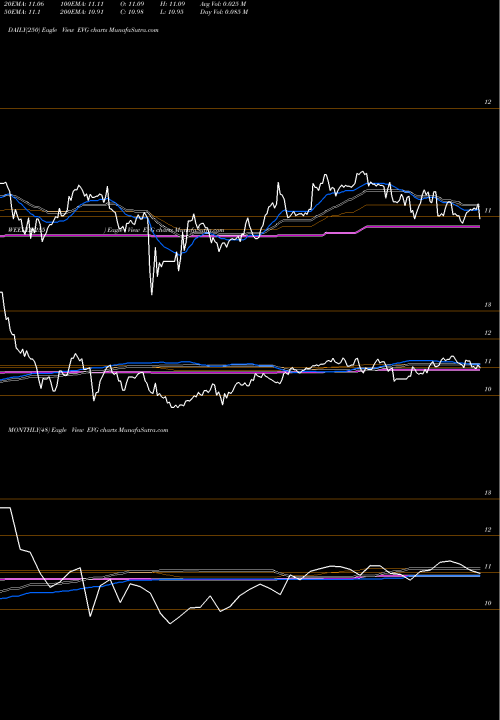
Task: Click the 20EMA: 11.06 value
Action: tap(24, 4)
